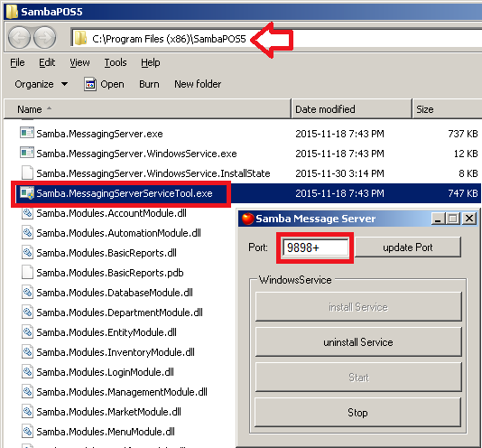Click the 8 KB size cell
The height and width of the screenshot is (448, 482).
coord(468,173)
